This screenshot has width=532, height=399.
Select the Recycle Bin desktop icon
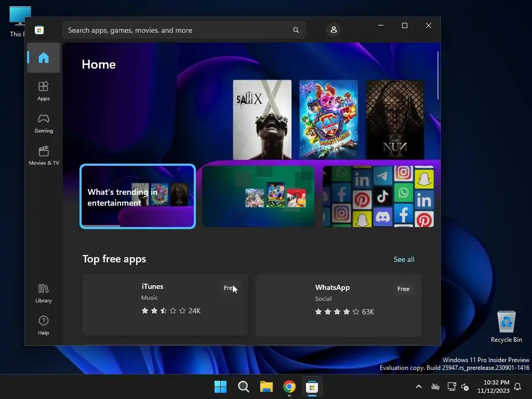pos(506,326)
